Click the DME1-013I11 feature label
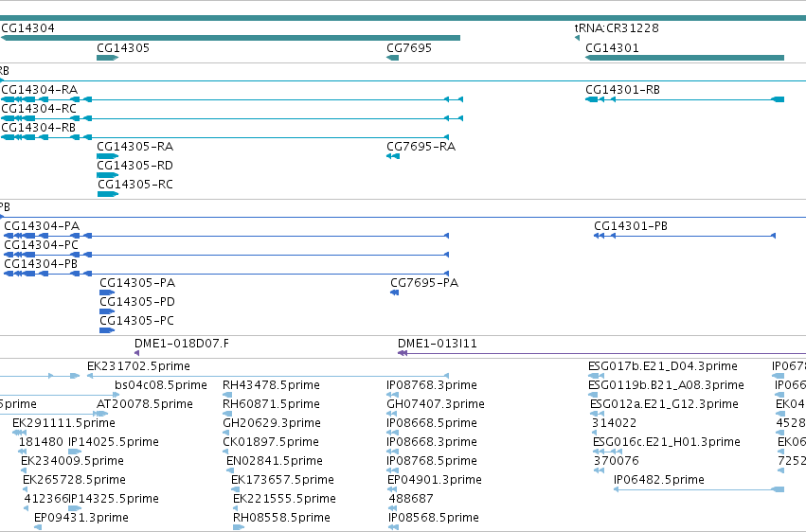This screenshot has height=532, width=806. click(438, 344)
